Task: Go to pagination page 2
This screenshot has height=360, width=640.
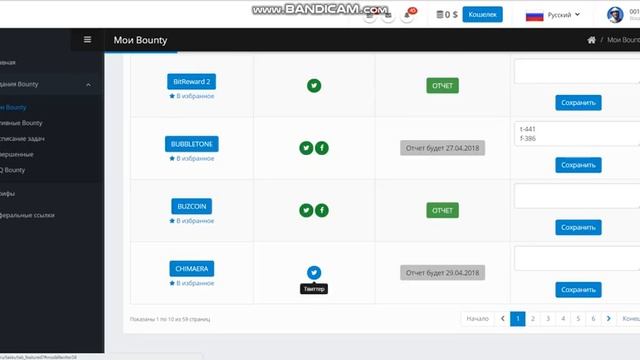Action: [533, 319]
